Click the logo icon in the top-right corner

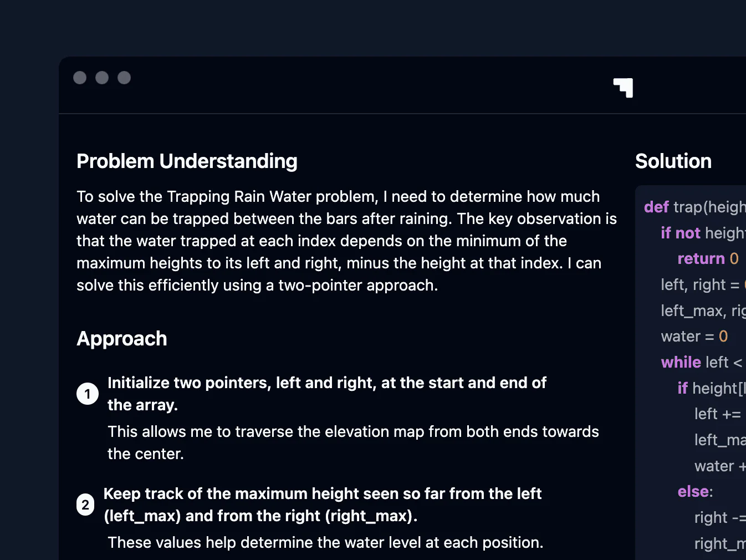622,87
